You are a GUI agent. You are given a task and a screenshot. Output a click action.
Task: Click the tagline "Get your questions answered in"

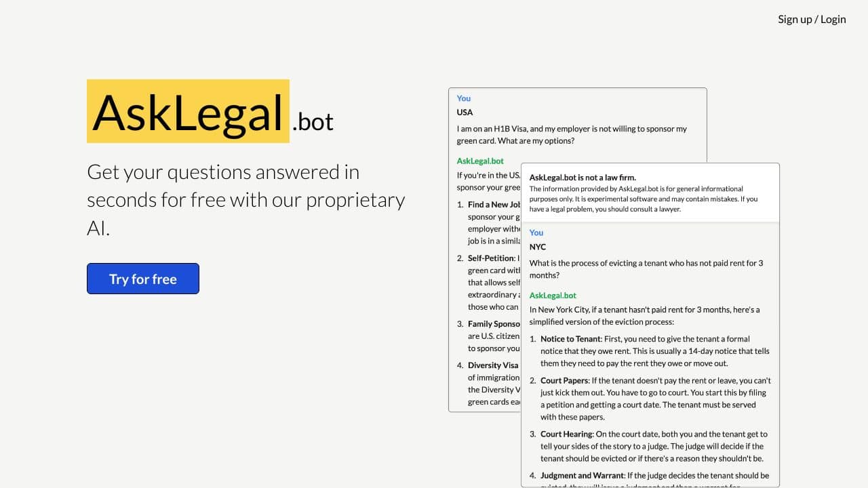223,172
